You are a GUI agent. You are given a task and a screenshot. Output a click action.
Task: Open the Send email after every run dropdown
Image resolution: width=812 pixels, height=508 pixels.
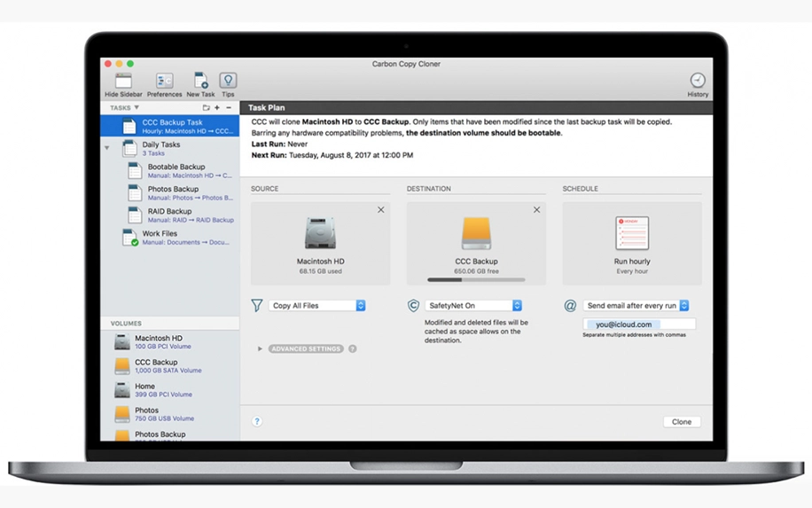(636, 306)
